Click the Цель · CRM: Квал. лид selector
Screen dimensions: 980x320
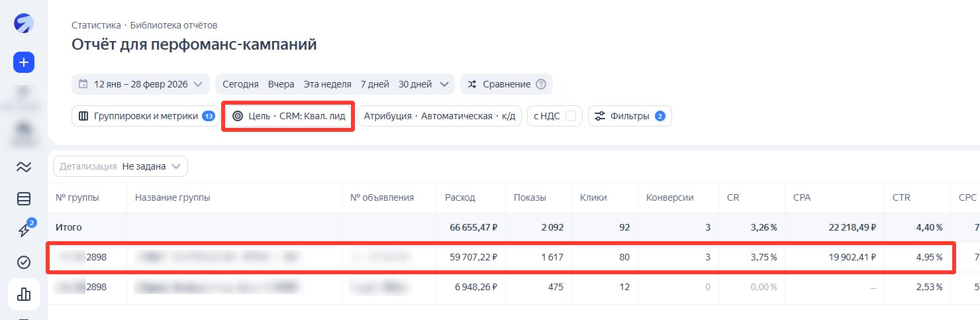point(289,116)
